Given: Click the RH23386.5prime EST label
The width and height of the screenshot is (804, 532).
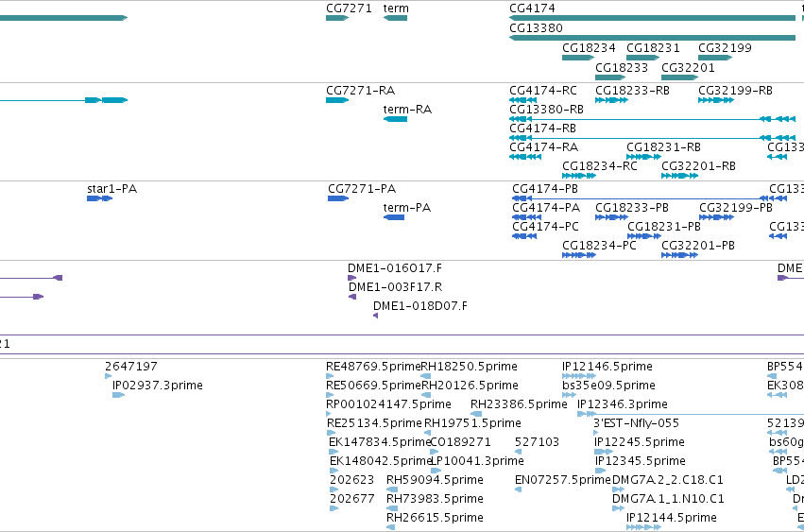Looking at the screenshot, I should tap(519, 405).
